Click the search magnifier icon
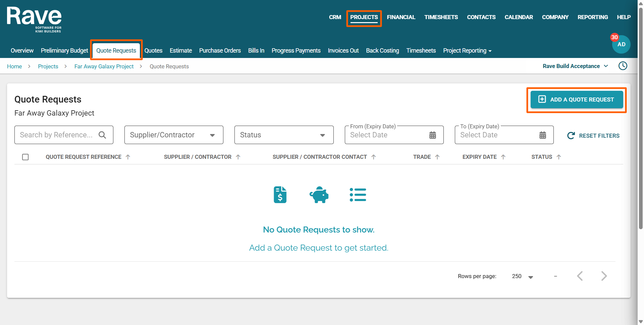 coord(102,135)
